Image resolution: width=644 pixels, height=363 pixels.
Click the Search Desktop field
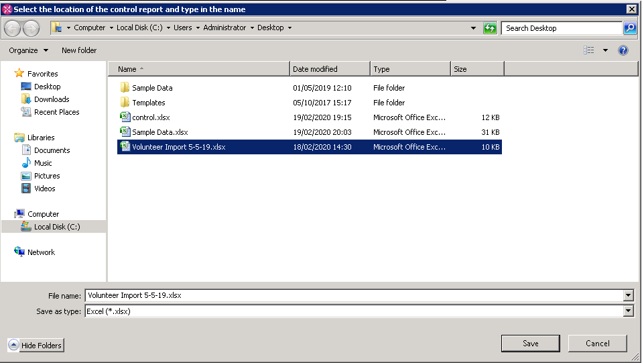562,28
